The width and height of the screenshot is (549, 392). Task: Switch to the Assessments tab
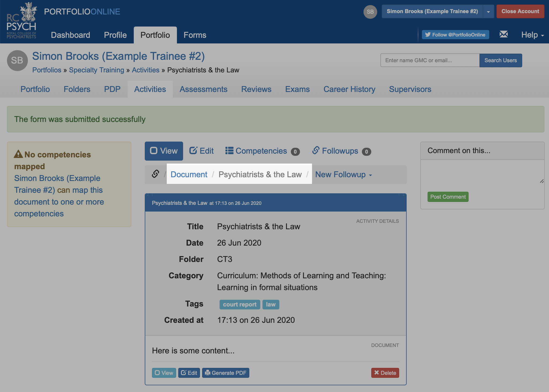coord(203,89)
